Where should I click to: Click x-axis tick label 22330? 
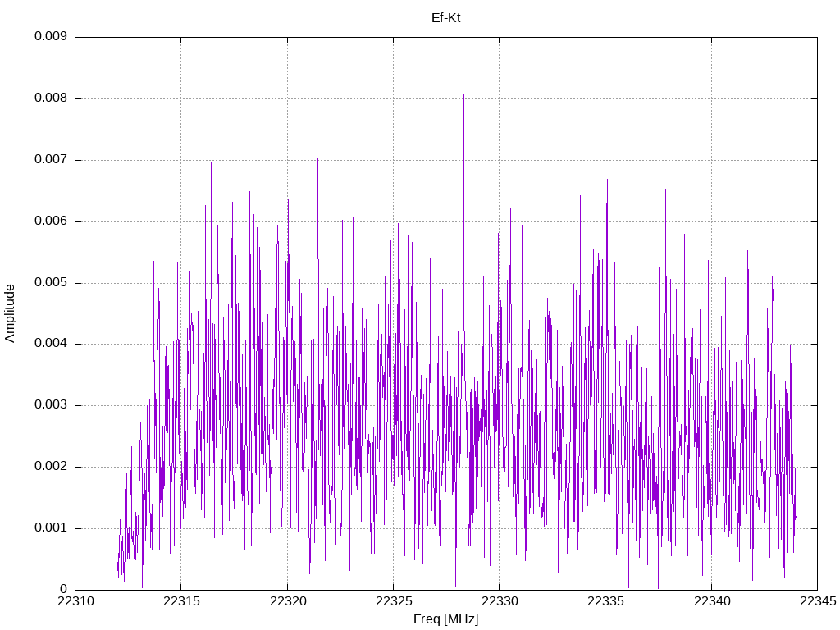500,601
